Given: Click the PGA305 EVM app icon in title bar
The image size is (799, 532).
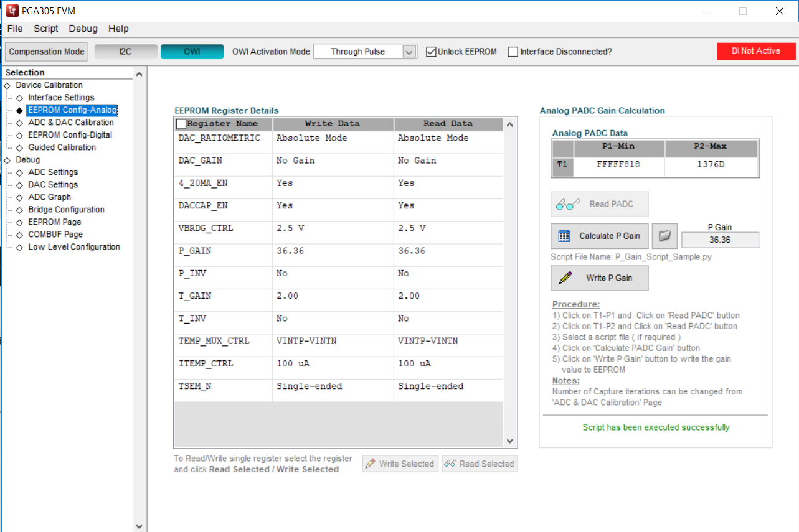Looking at the screenshot, I should 11,11.
